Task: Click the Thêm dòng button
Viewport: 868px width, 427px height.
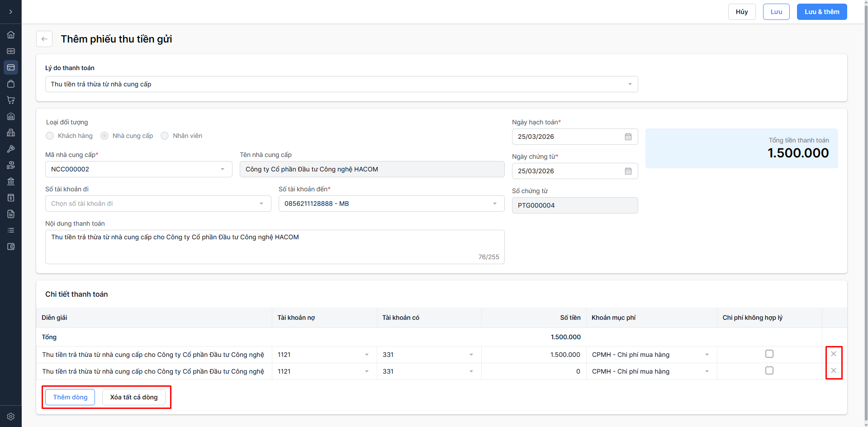Action: [x=70, y=397]
